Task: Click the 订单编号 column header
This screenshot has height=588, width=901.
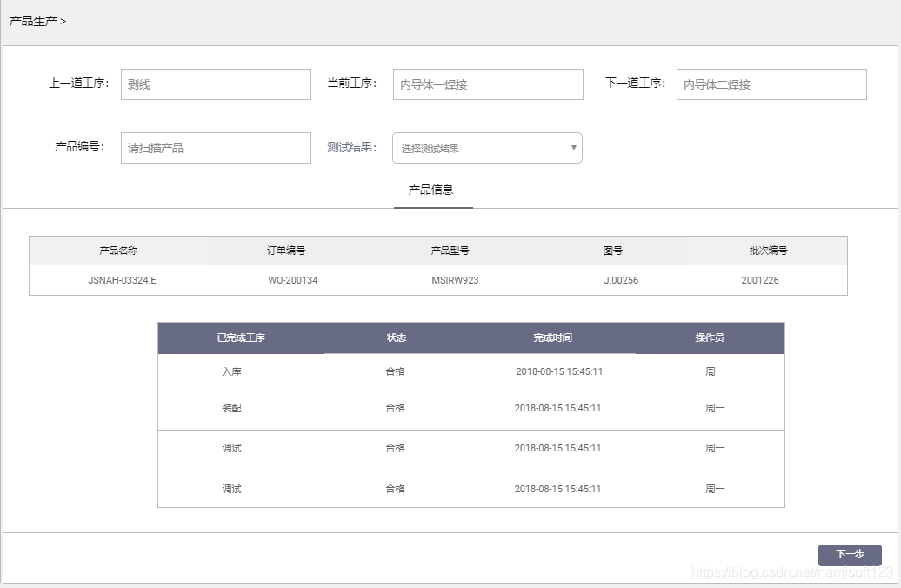Action: 286,251
